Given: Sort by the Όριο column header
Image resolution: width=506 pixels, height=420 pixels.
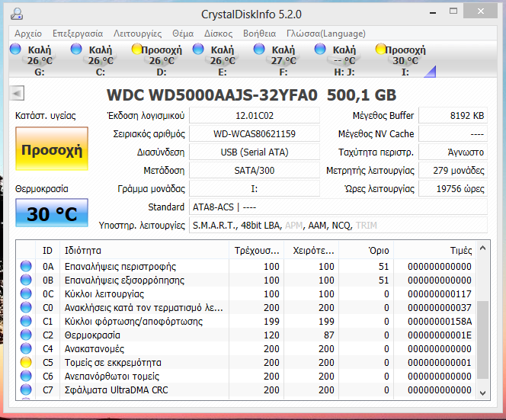Looking at the screenshot, I should (x=367, y=250).
